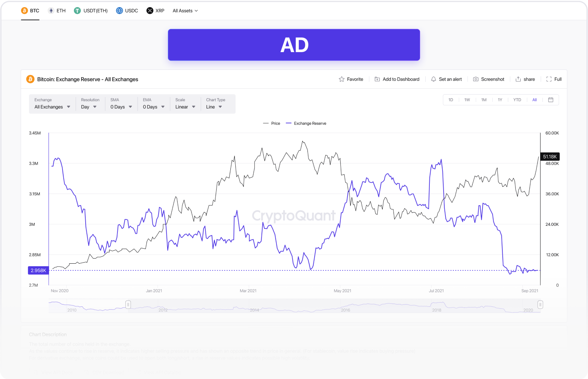Open the All Exchanges dropdown
Image resolution: width=588 pixels, height=379 pixels.
pos(52,107)
